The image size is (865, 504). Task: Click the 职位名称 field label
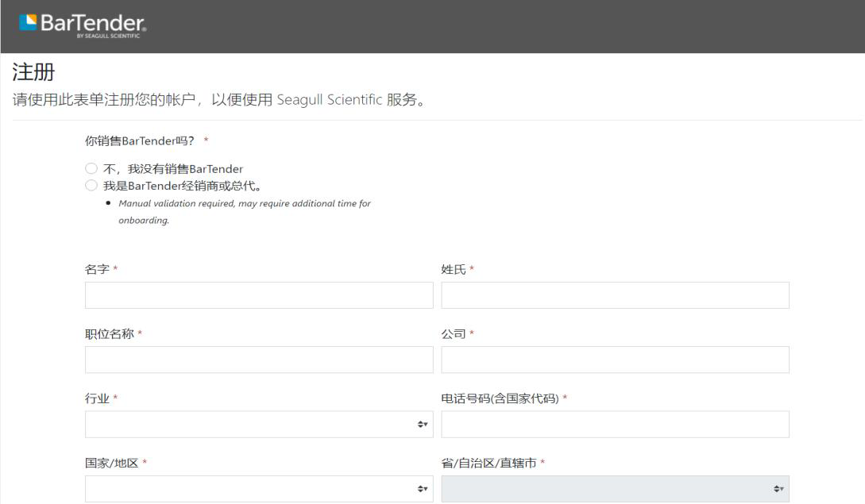coord(110,333)
